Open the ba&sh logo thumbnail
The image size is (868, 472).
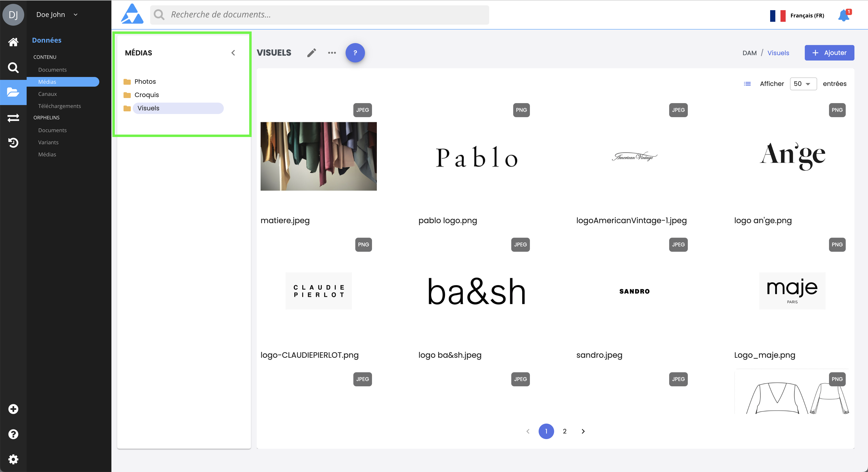tap(476, 291)
